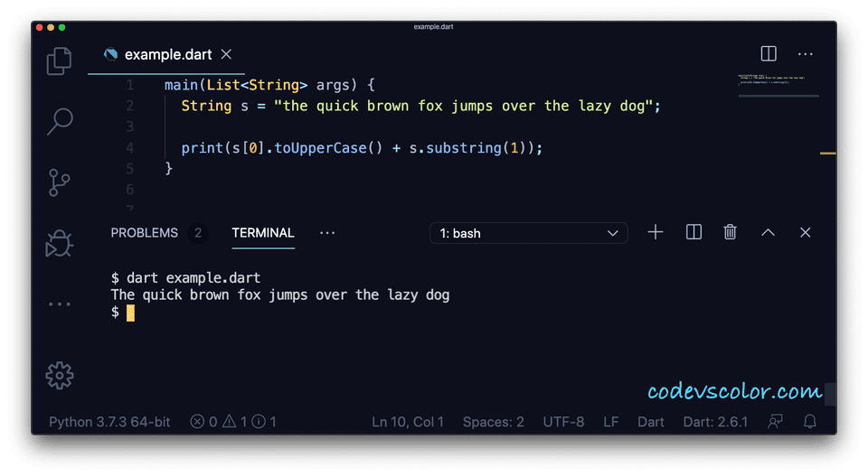Viewport: 868px width, 476px height.
Task: Change end of line sequence LF
Action: [x=611, y=422]
